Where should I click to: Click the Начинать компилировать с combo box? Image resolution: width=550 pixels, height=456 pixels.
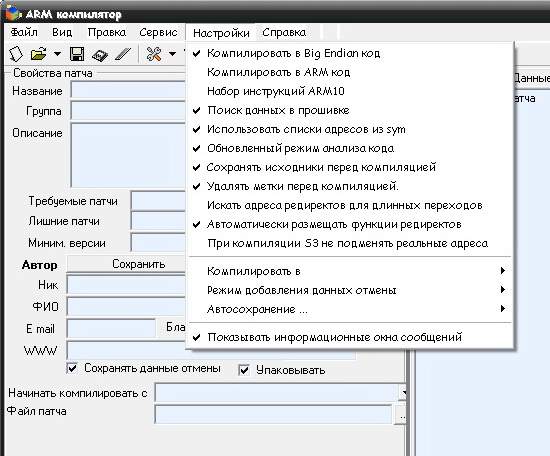click(280, 393)
